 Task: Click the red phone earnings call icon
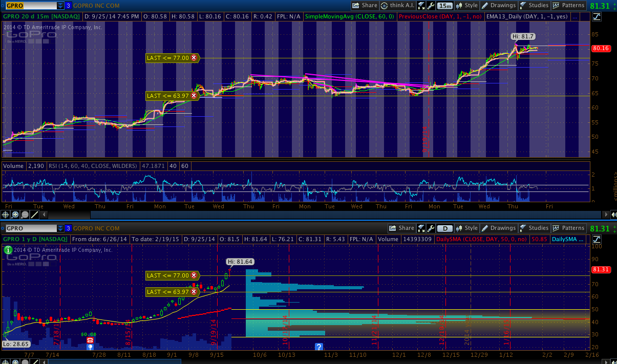pyautogui.click(x=90, y=340)
